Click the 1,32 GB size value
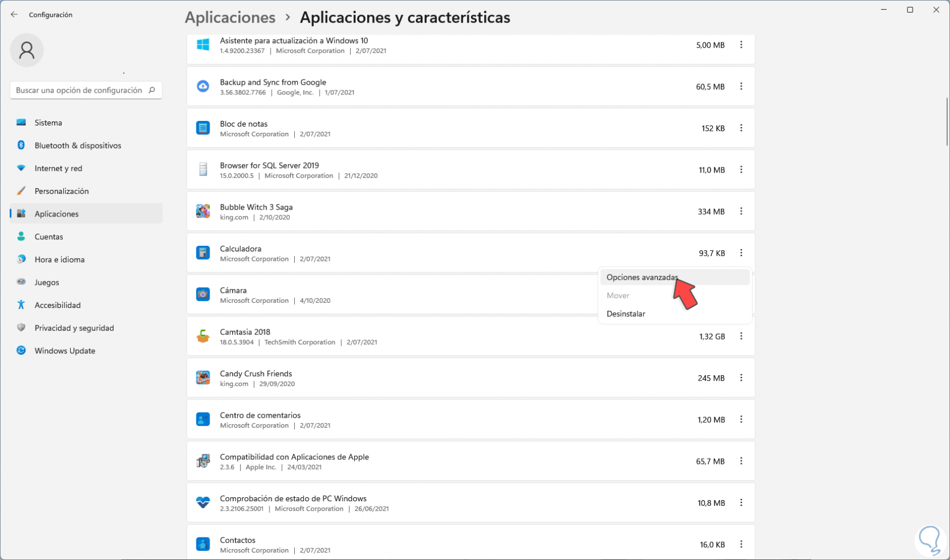Image resolution: width=950 pixels, height=560 pixels. click(x=712, y=337)
